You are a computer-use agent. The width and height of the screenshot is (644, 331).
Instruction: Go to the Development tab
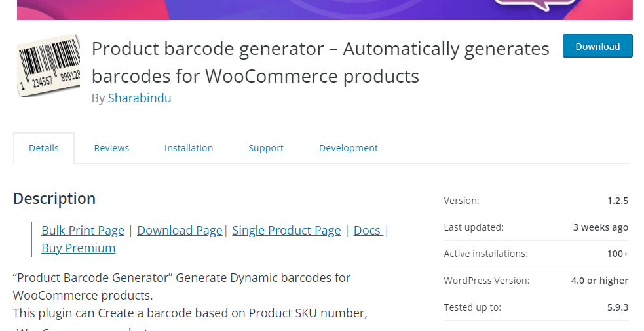[x=349, y=148]
